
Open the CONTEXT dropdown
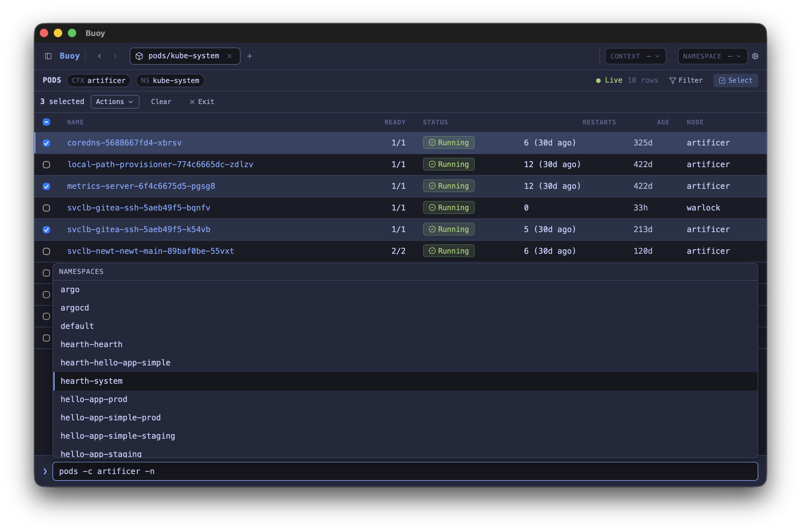(x=635, y=56)
